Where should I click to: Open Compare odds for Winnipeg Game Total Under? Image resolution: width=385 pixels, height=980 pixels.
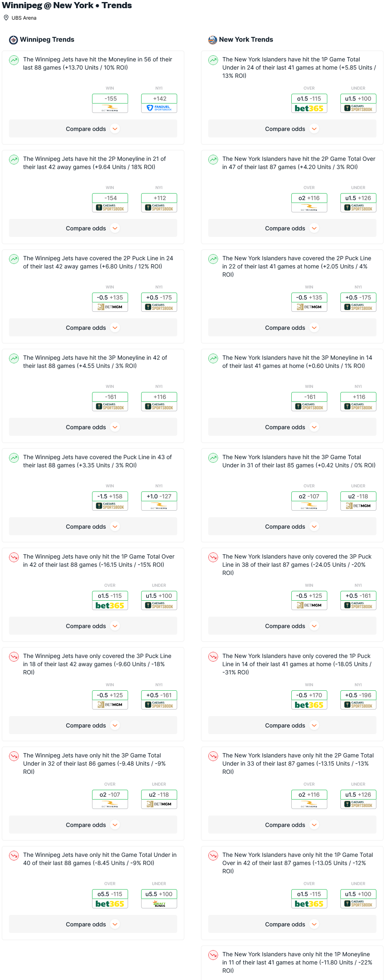coord(93,924)
